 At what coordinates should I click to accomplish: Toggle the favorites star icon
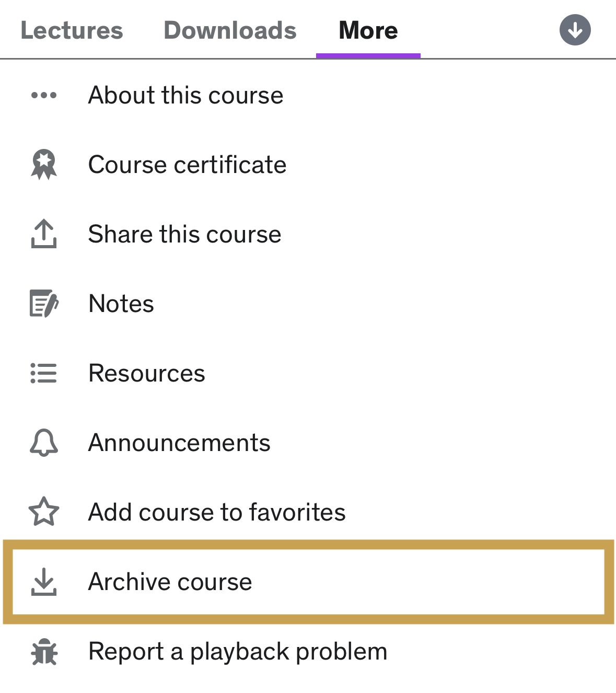(x=44, y=512)
